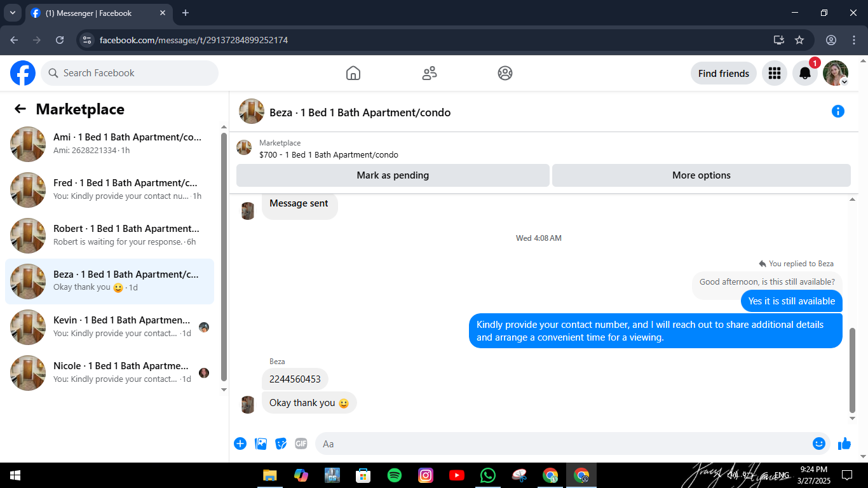This screenshot has width=868, height=488.
Task: Send a thumbs-up like
Action: [844, 444]
